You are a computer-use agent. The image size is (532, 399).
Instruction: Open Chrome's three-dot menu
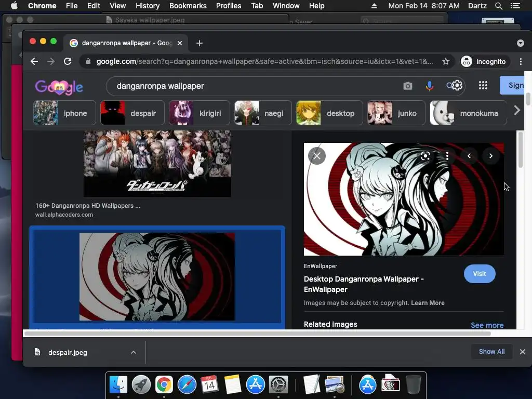coord(521,61)
